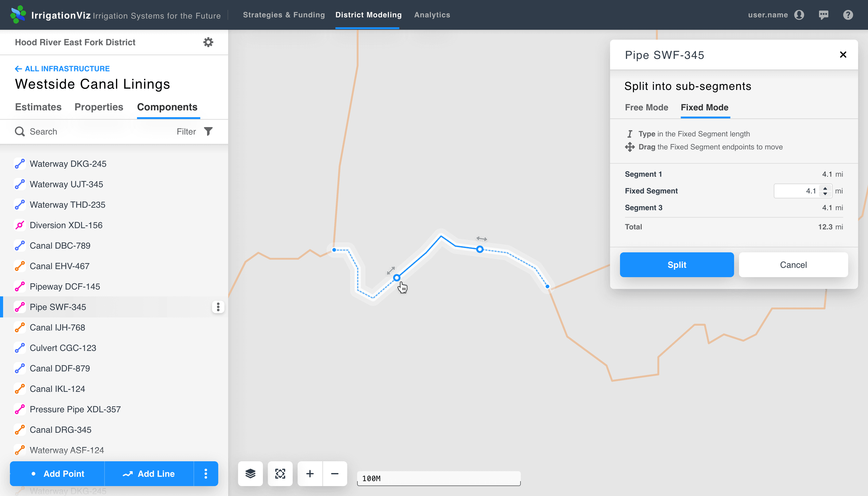The width and height of the screenshot is (868, 496).
Task: Open more options beside Add Line
Action: pos(206,473)
